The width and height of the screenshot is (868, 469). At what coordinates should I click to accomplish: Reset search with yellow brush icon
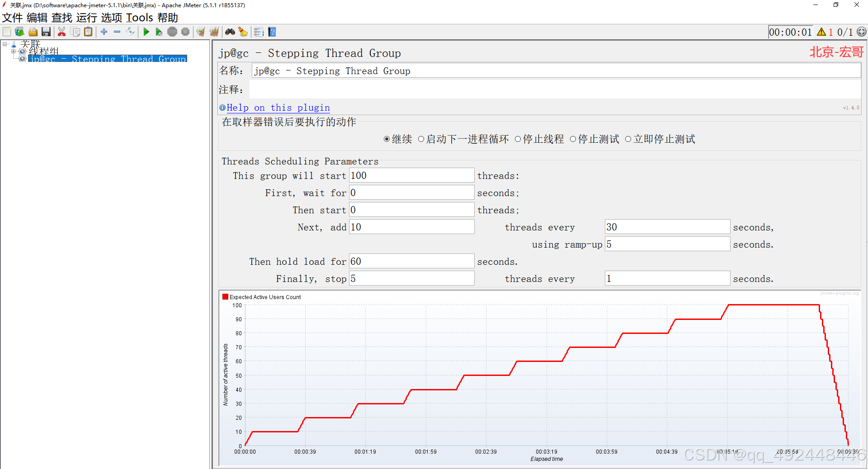point(243,32)
